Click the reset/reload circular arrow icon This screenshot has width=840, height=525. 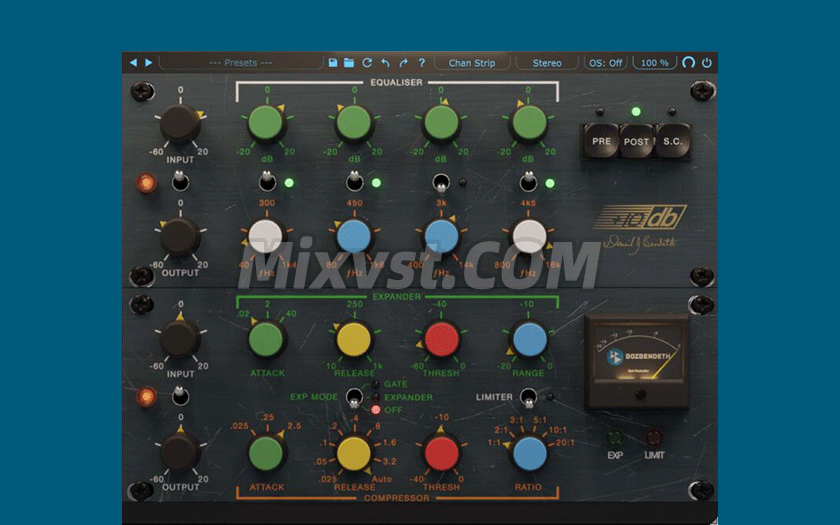tap(367, 63)
